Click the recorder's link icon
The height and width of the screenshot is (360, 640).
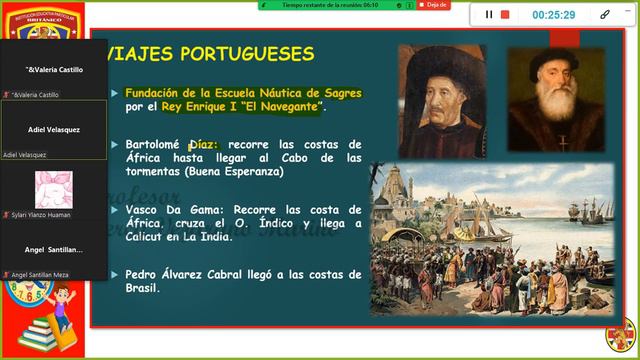pyautogui.click(x=605, y=15)
